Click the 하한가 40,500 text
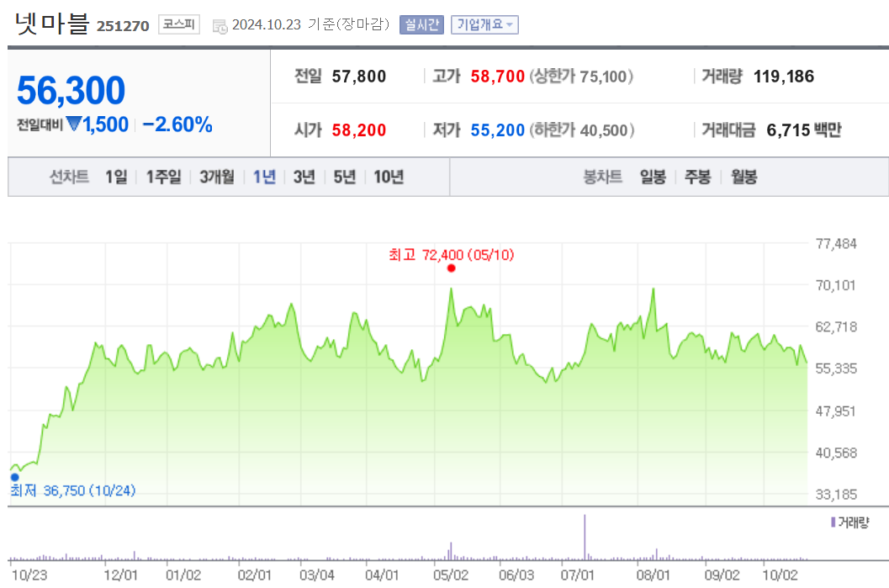This screenshot has width=889, height=588. (582, 130)
